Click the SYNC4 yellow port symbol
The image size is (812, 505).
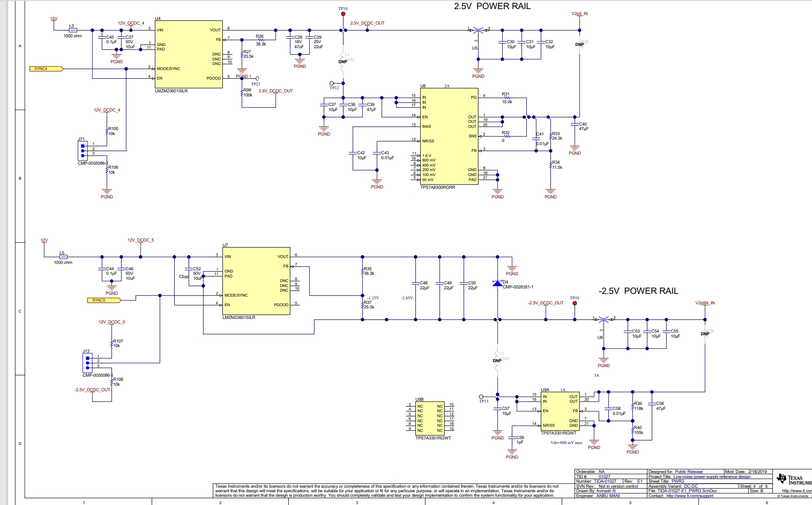(46, 69)
